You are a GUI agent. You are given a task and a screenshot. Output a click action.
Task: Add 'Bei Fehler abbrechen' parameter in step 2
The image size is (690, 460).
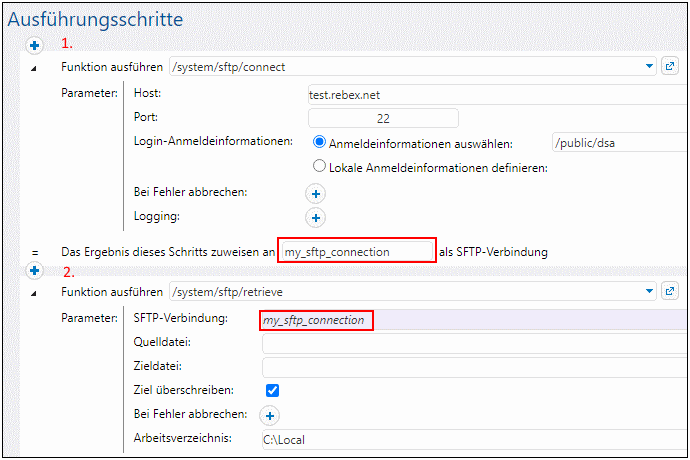(x=271, y=415)
